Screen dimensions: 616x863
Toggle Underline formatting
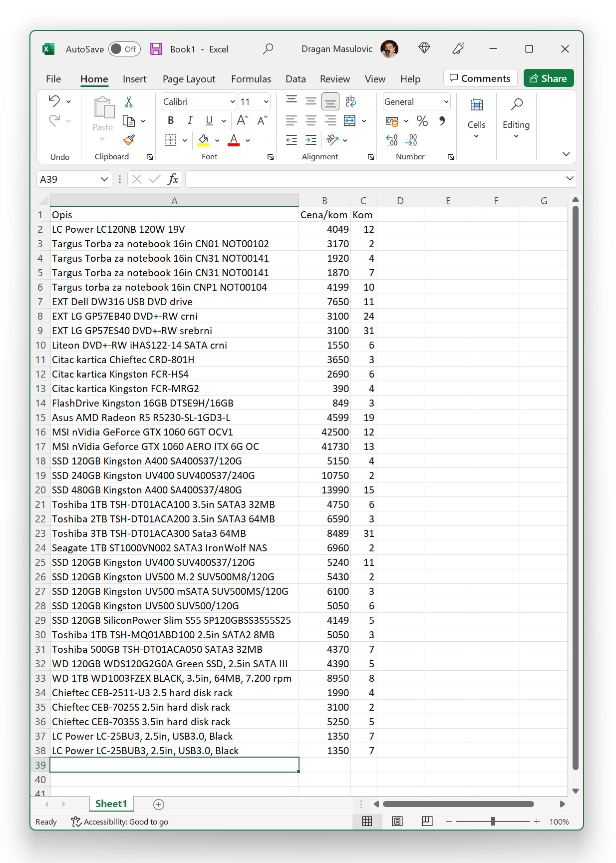(x=209, y=120)
